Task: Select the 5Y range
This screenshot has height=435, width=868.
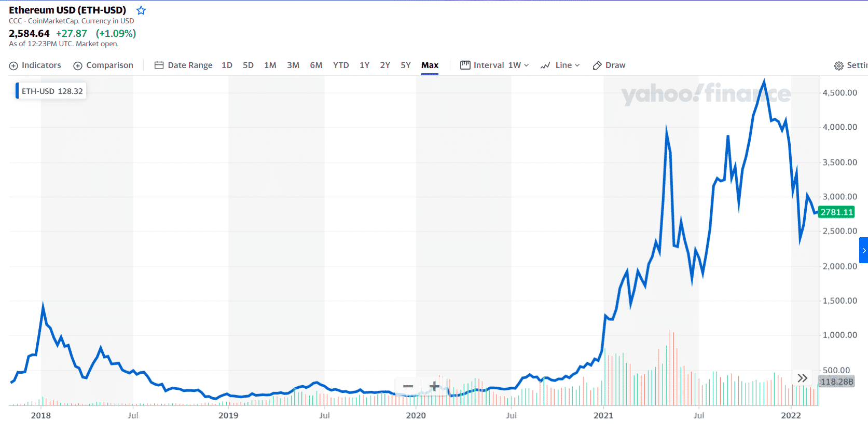Action: pos(406,65)
